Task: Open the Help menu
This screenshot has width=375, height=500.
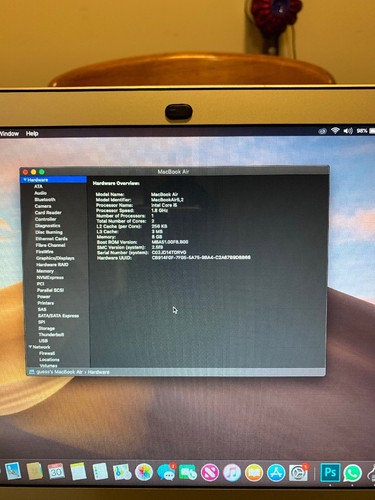Action: tap(32, 134)
